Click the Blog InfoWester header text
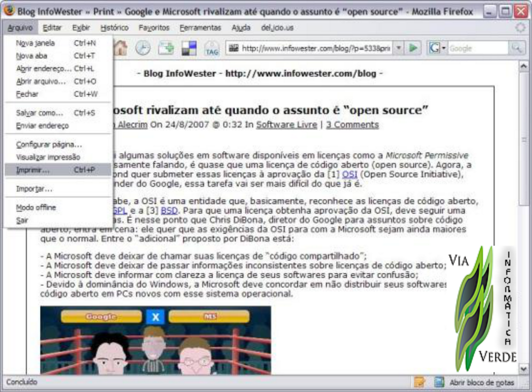 (x=260, y=73)
